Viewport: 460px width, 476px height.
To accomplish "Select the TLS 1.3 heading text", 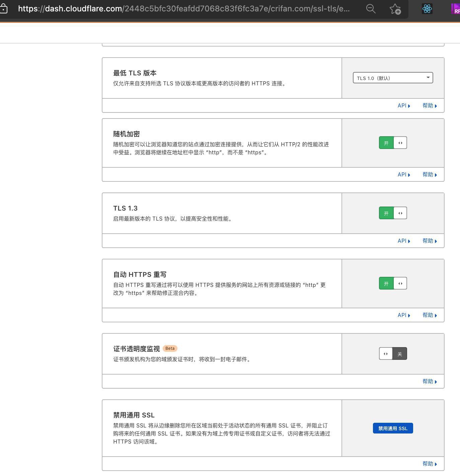I will click(x=125, y=208).
